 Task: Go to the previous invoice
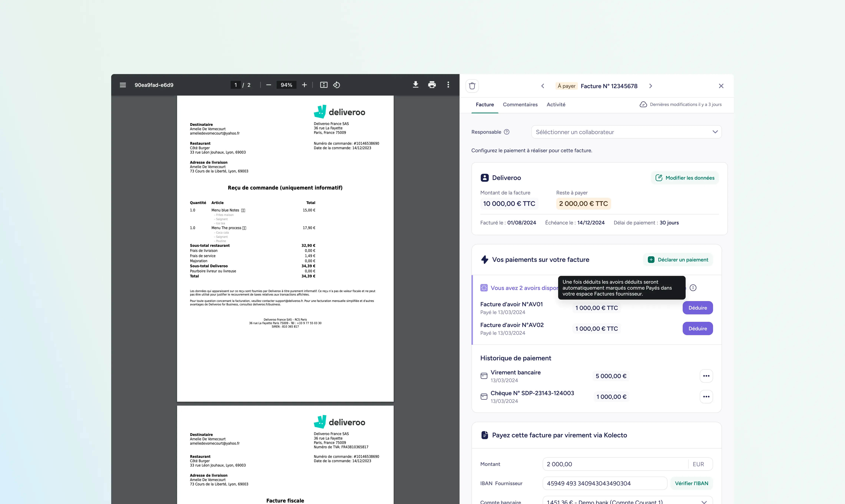(542, 86)
